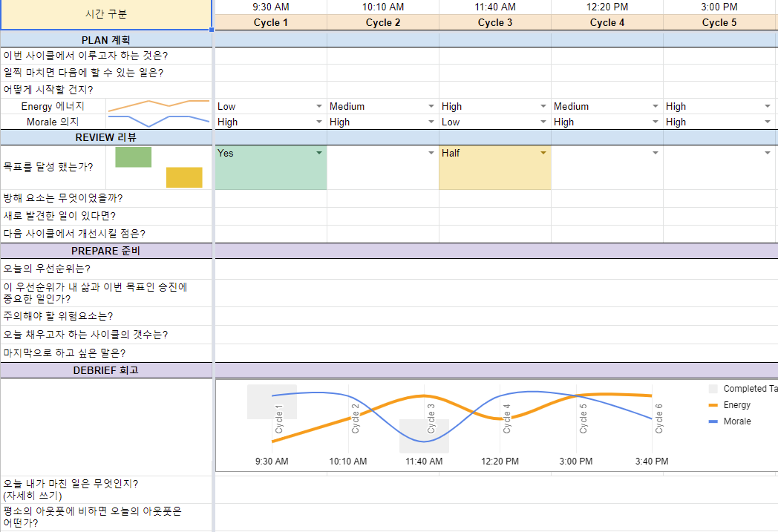
Task: Open Cycle 2 Morale dropdown showing High
Action: (431, 122)
